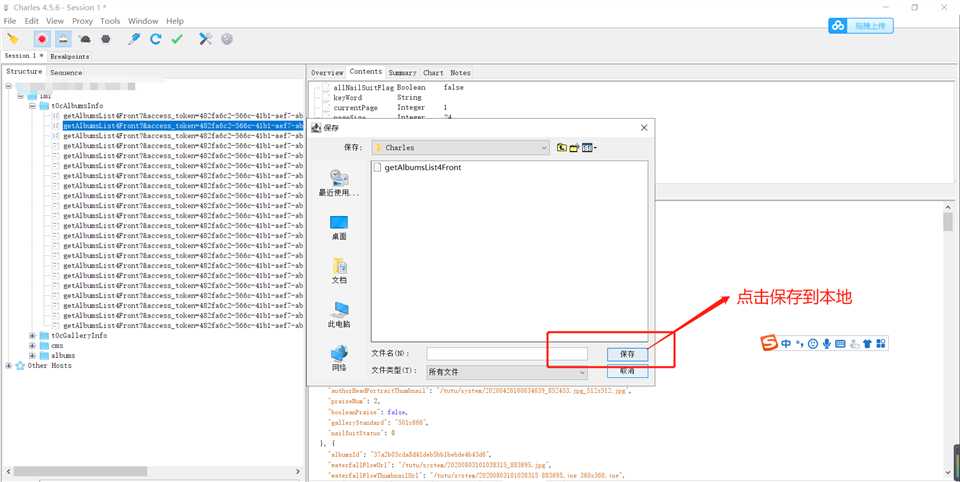The height and width of the screenshot is (482, 960).
Task: Expand the albums folder
Action: (32, 355)
